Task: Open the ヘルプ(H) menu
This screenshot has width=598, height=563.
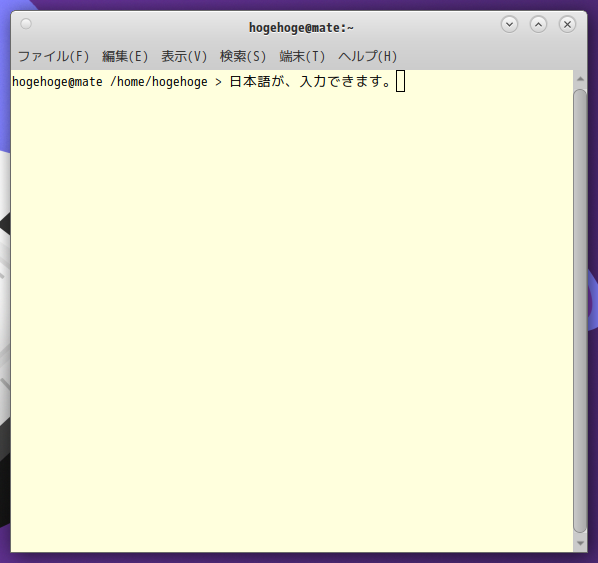Action: coord(367,56)
